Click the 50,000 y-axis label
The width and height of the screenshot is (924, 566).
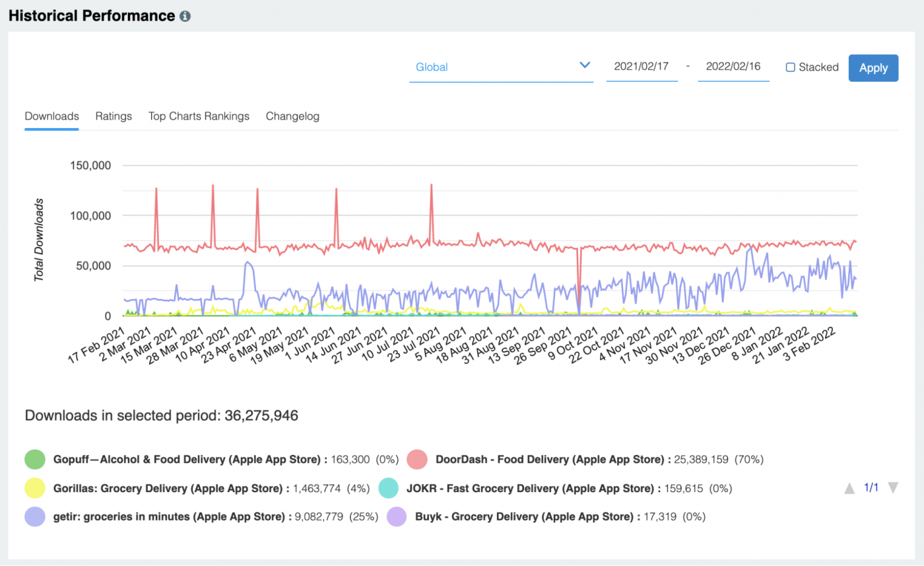93,265
